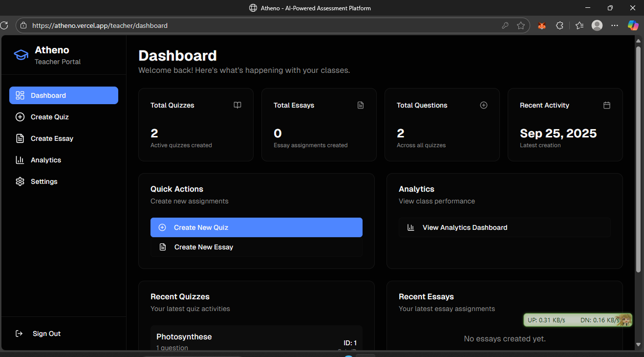View site information via the lock icon
The height and width of the screenshot is (357, 644).
pos(23,25)
